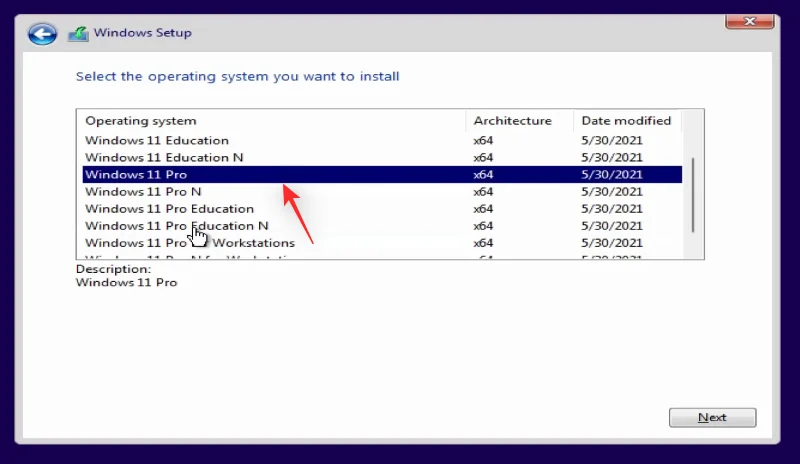Image resolution: width=800 pixels, height=464 pixels.
Task: Select Windows 11 Education N row
Action: click(x=382, y=157)
